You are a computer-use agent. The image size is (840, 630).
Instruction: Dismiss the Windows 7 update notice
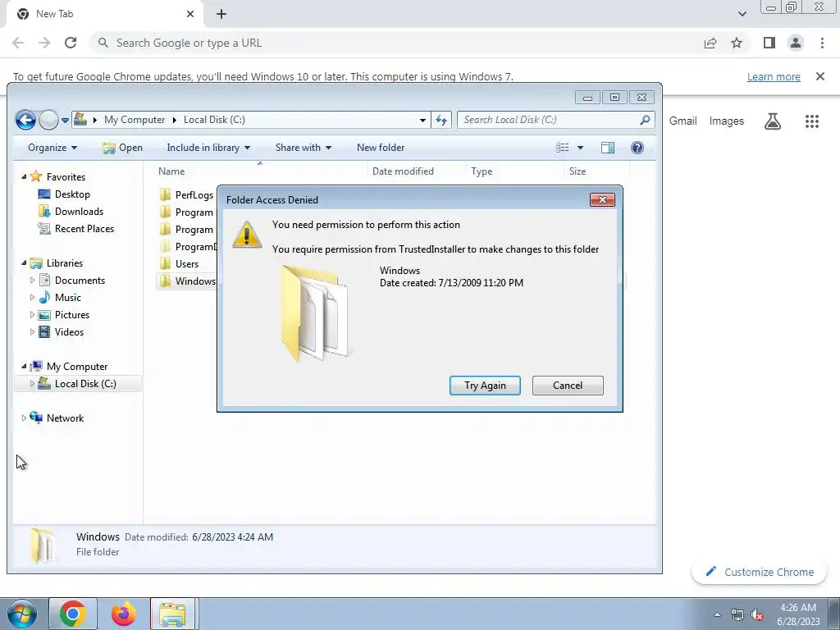pos(820,76)
